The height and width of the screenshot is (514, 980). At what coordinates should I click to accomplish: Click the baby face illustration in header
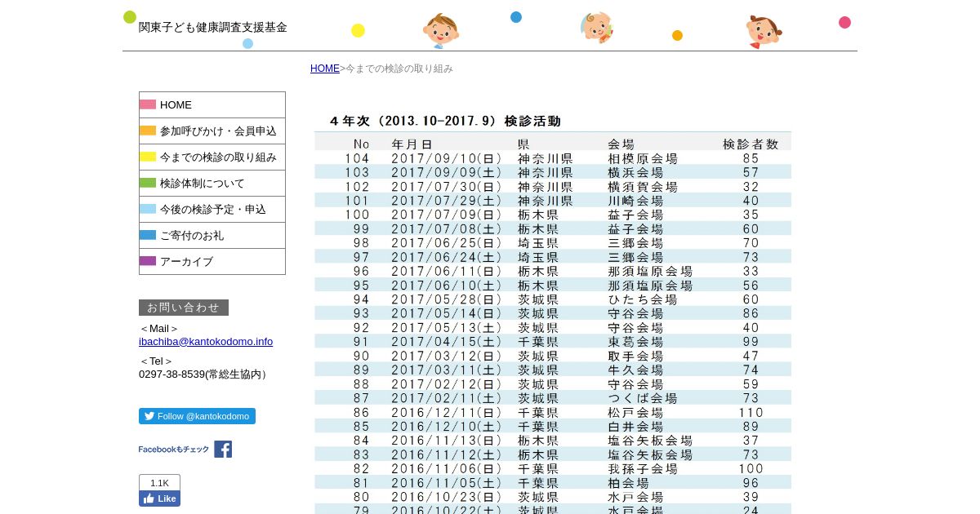pyautogui.click(x=597, y=28)
